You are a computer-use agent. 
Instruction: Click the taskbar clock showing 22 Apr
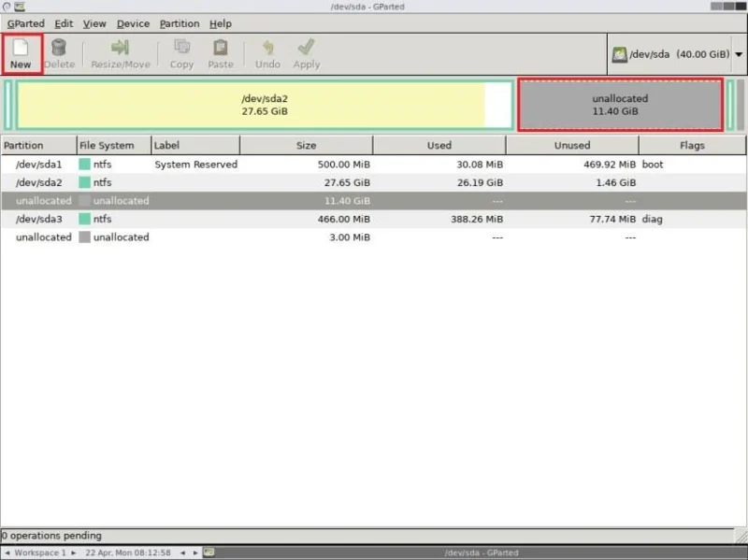click(128, 553)
